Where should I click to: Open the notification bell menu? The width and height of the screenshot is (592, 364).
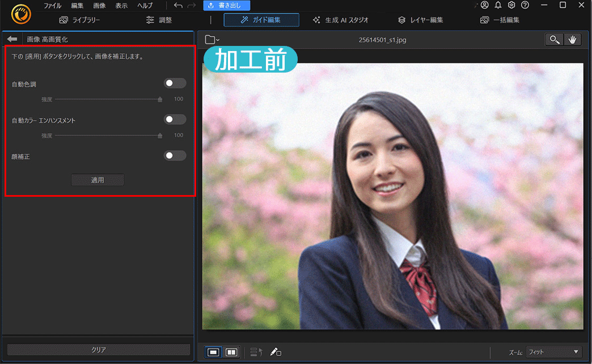point(498,5)
